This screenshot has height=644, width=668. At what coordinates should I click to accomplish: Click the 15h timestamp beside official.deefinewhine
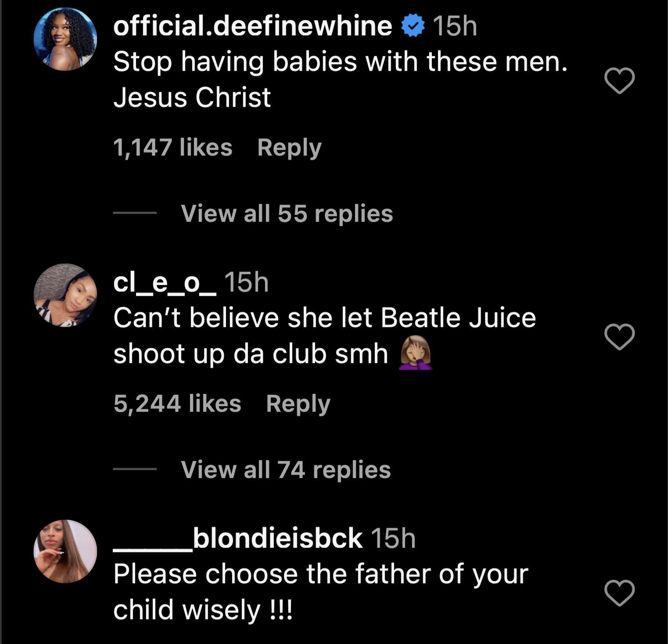click(x=455, y=26)
